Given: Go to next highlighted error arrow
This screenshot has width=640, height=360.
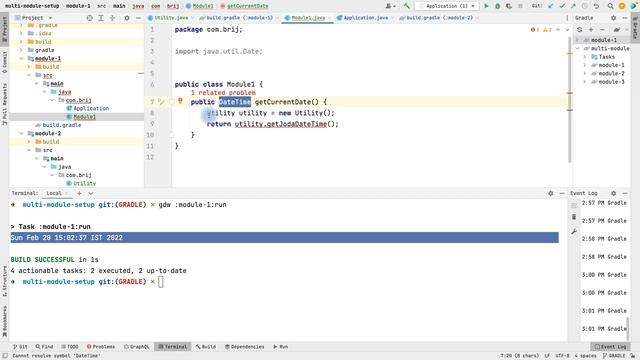Looking at the screenshot, I should (567, 30).
